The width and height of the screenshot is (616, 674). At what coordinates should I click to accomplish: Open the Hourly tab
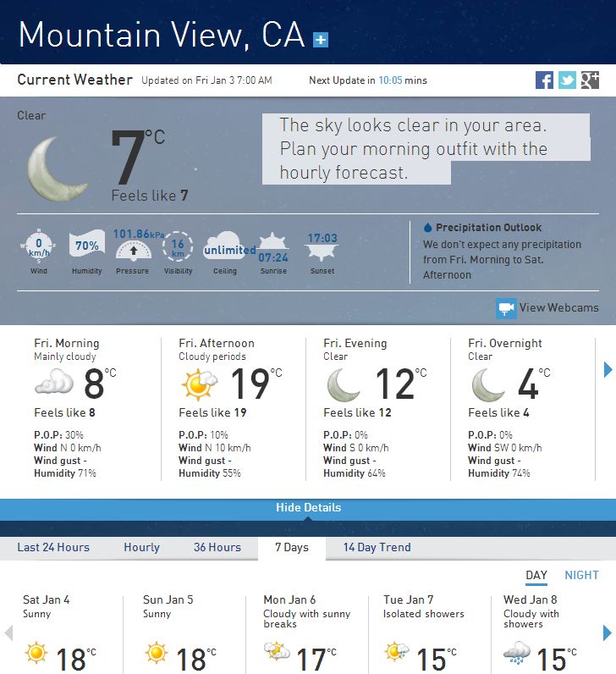[141, 547]
